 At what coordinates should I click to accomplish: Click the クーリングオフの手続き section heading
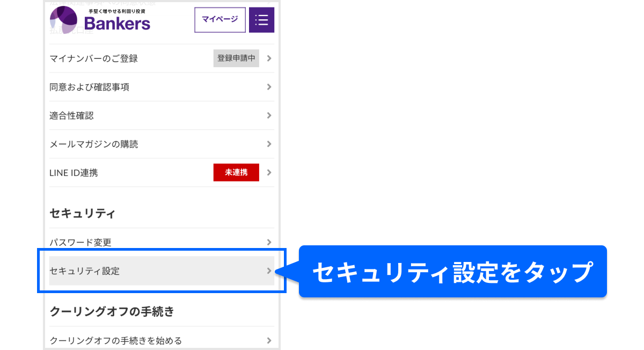[112, 311]
